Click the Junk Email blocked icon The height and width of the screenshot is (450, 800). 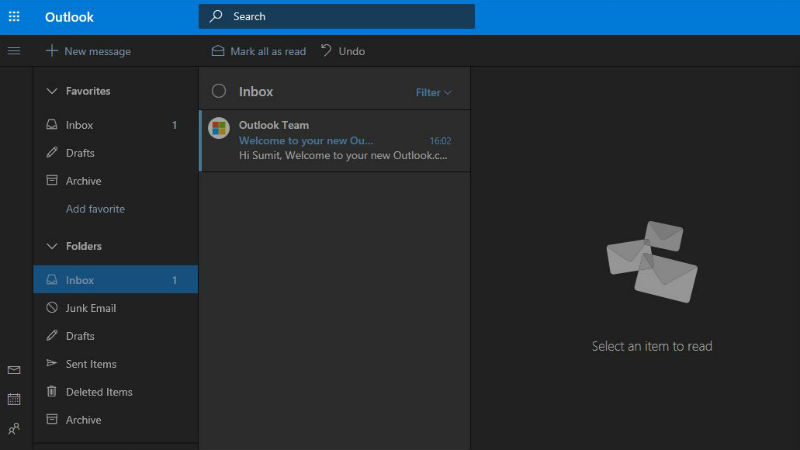coord(52,308)
